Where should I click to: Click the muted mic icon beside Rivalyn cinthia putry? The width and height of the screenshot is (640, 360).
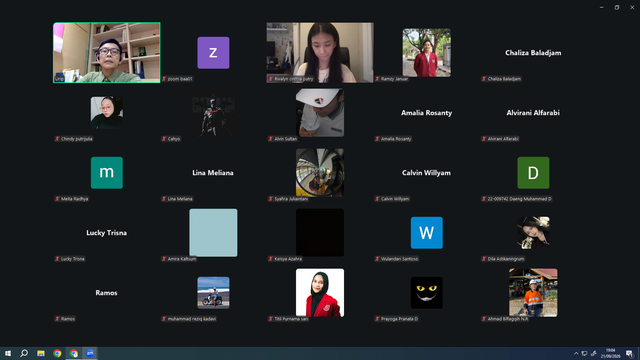271,79
